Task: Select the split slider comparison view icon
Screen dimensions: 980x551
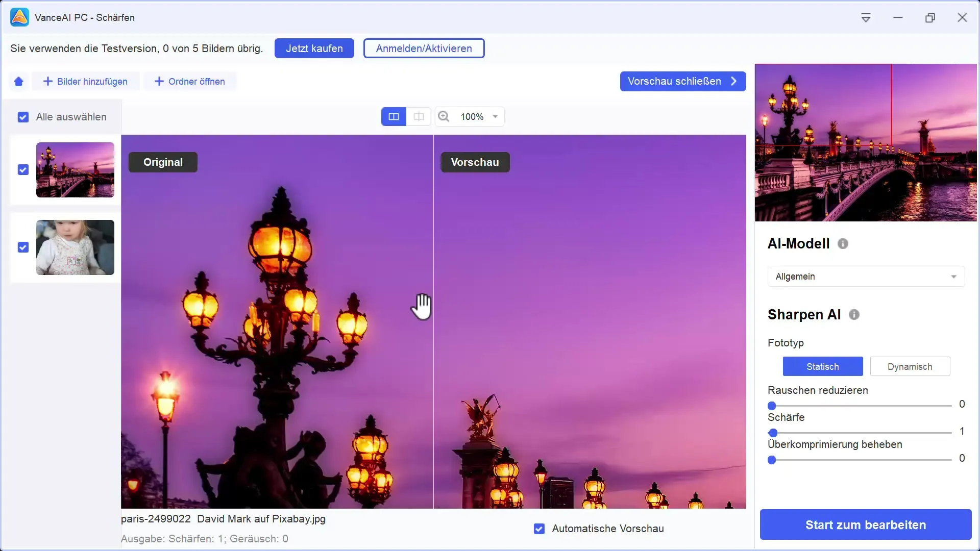Action: pos(419,117)
